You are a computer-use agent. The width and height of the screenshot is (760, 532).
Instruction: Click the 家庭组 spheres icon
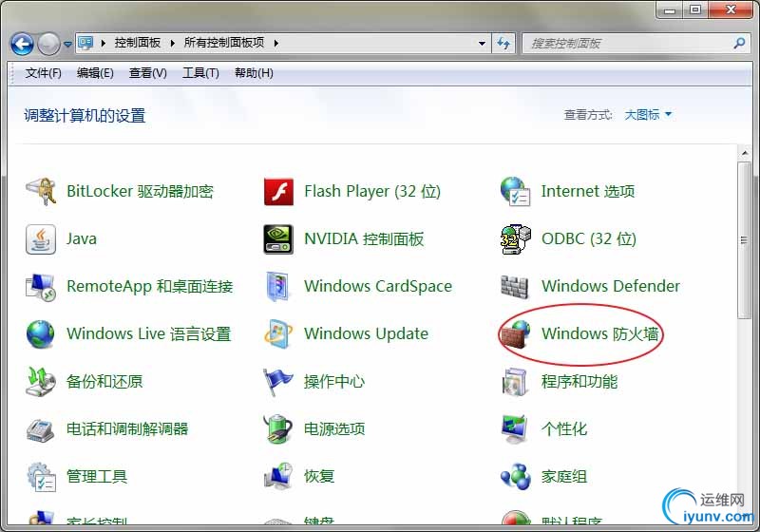tap(515, 476)
